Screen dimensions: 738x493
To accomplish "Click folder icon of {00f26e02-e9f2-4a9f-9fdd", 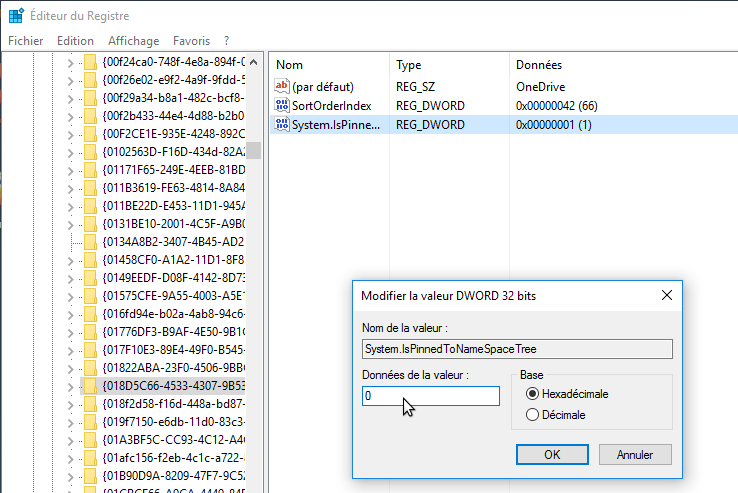I will [90, 80].
